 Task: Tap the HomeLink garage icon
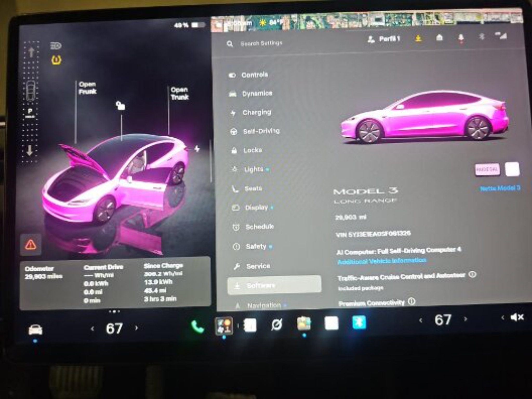[x=439, y=38]
